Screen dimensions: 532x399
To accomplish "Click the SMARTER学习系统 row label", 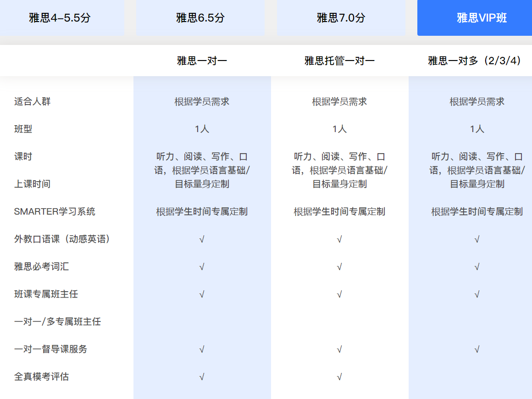I will click(55, 211).
